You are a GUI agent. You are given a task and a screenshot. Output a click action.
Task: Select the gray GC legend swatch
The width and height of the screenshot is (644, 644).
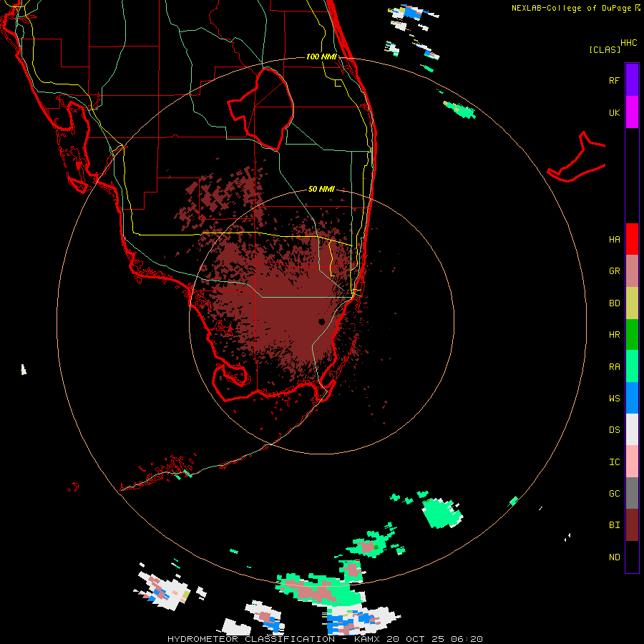click(x=632, y=493)
